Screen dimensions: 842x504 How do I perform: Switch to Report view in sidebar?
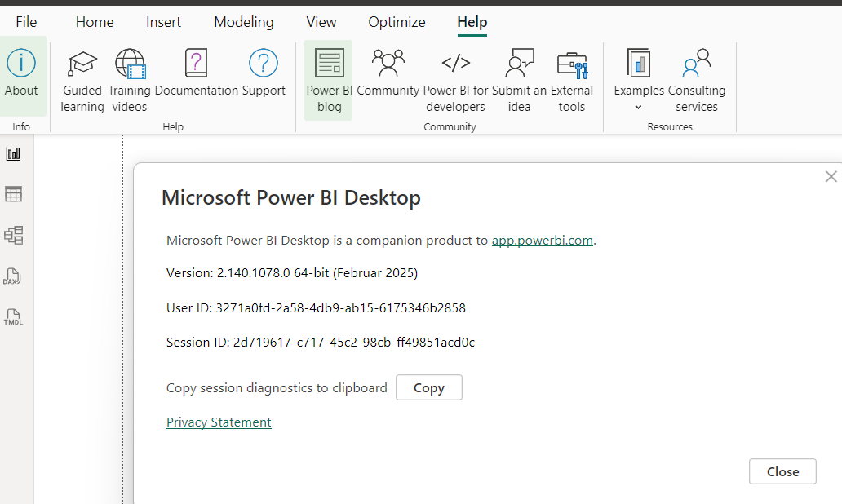pos(13,155)
